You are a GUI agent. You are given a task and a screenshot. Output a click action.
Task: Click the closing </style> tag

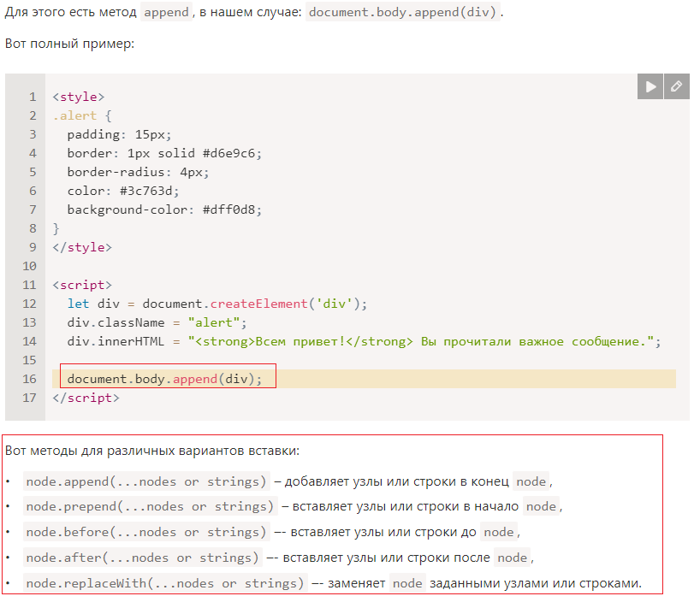(82, 247)
